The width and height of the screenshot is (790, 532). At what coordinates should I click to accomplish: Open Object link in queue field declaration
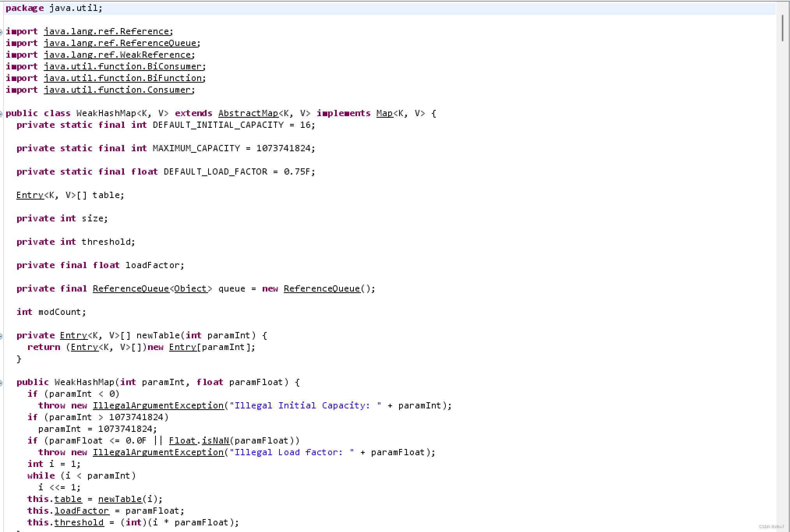tap(190, 289)
